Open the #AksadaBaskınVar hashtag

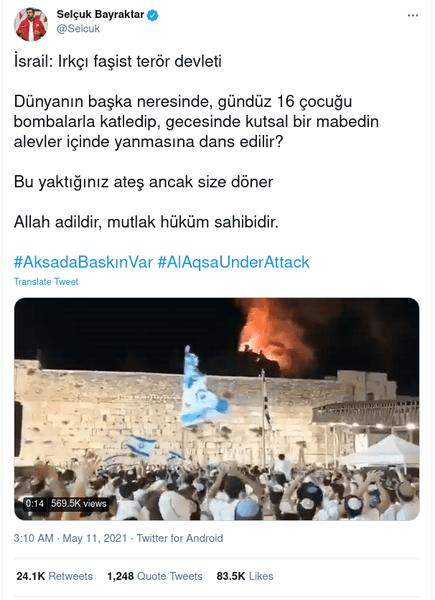tap(83, 262)
